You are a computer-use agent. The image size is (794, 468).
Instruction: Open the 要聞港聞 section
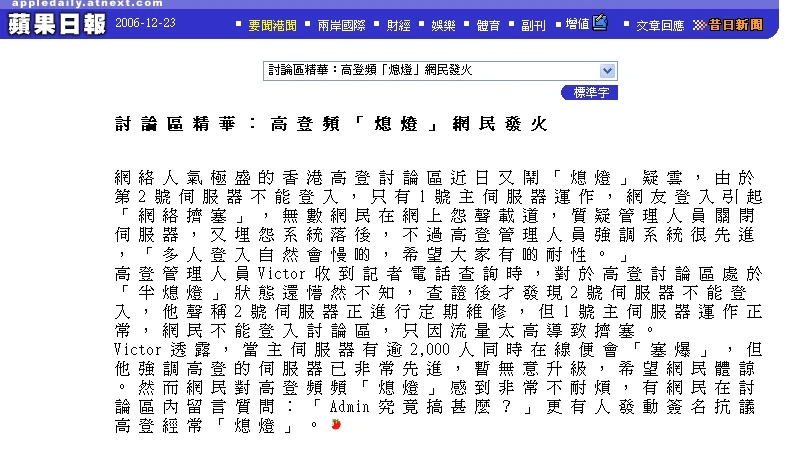(x=272, y=25)
